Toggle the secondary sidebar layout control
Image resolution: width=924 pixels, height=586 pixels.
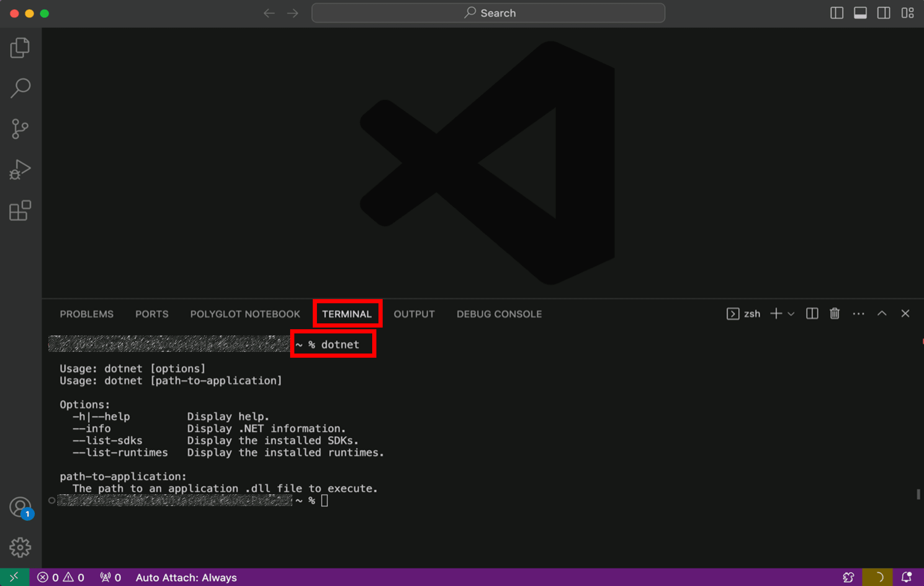(883, 13)
